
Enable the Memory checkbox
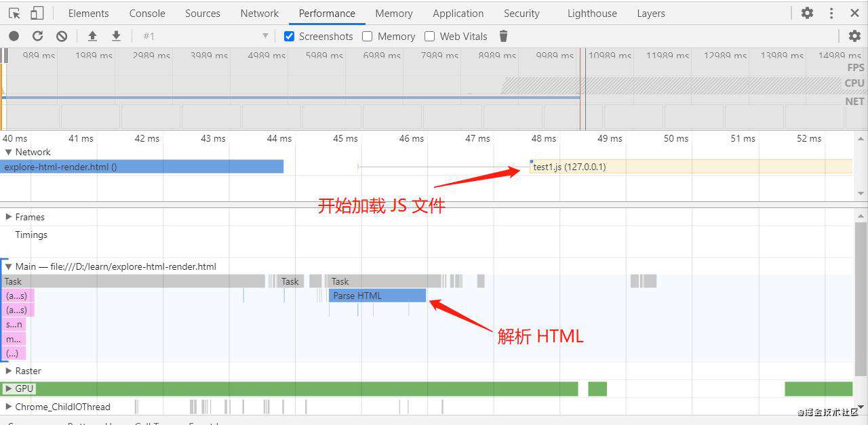[x=368, y=36]
